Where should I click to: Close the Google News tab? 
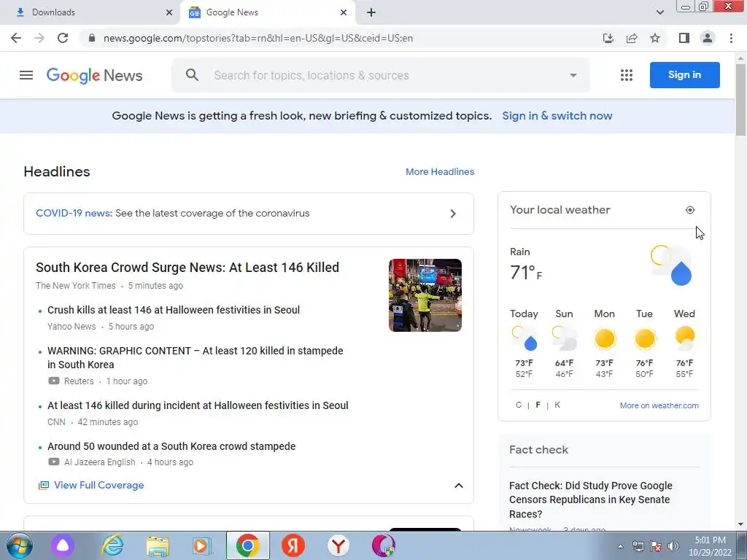(344, 12)
